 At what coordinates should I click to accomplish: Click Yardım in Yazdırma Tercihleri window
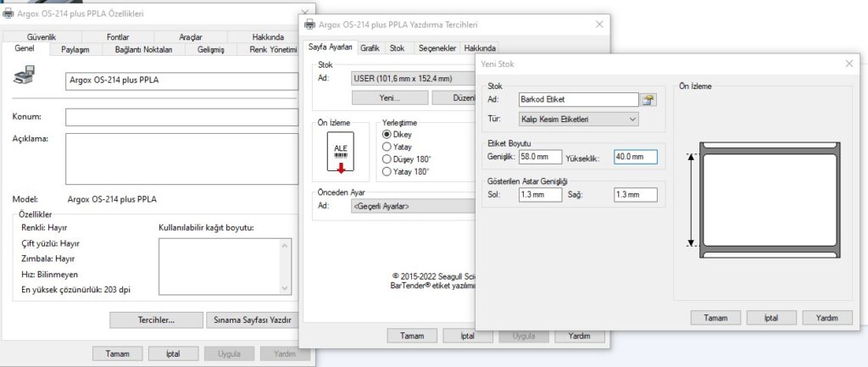point(580,336)
